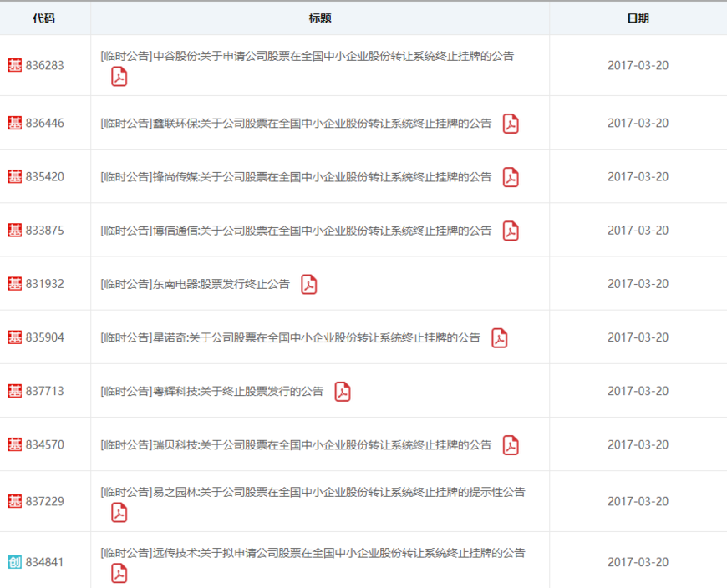The image size is (727, 588).
Task: Click the red 基 badge beside 831932
Action: [x=15, y=284]
